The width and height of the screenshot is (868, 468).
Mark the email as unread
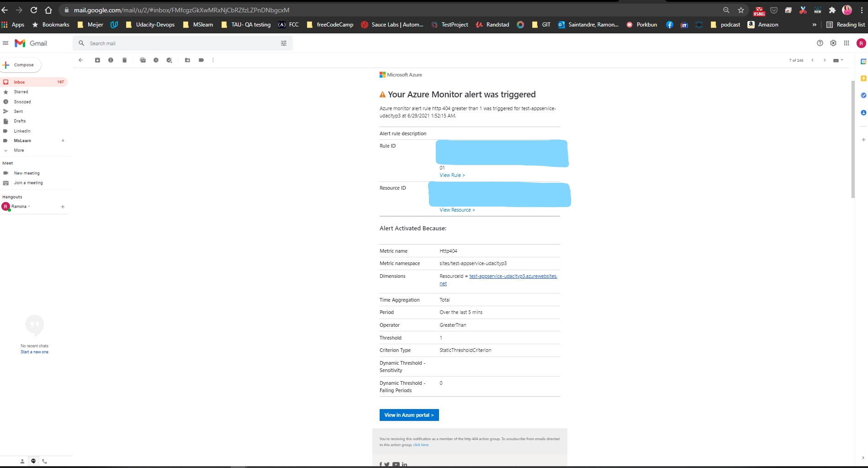(143, 60)
